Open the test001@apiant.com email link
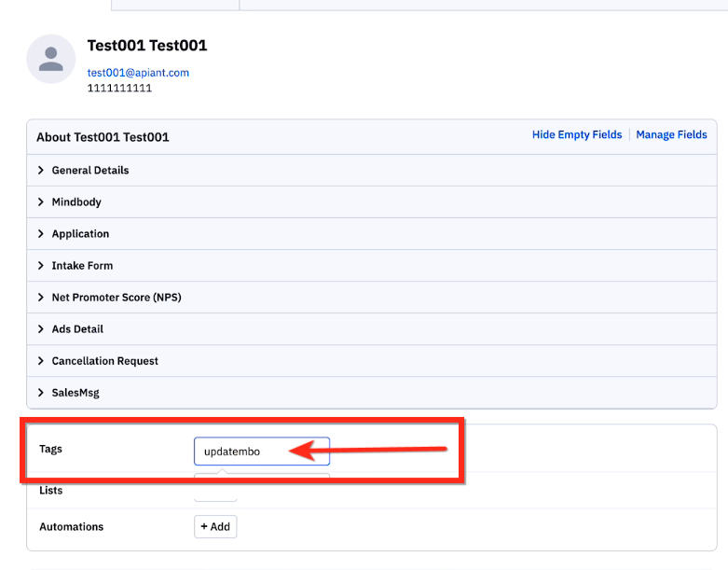Viewport: 728px width, 570px height. click(x=138, y=73)
